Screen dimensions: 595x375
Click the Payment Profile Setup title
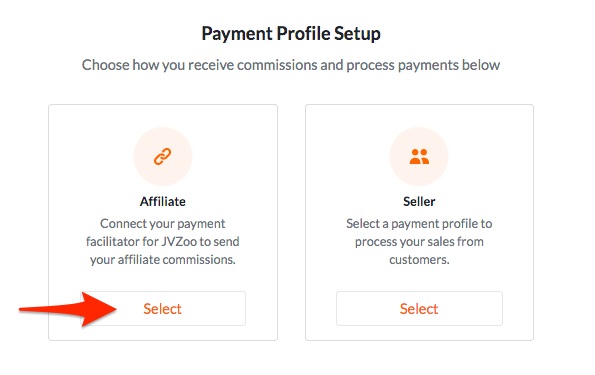tap(291, 34)
